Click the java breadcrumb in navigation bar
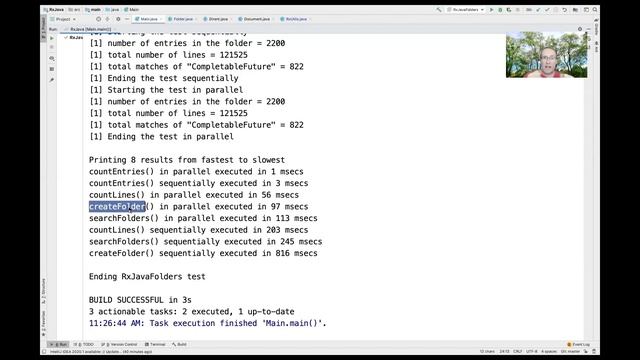This screenshot has width=640, height=360. pos(112,9)
